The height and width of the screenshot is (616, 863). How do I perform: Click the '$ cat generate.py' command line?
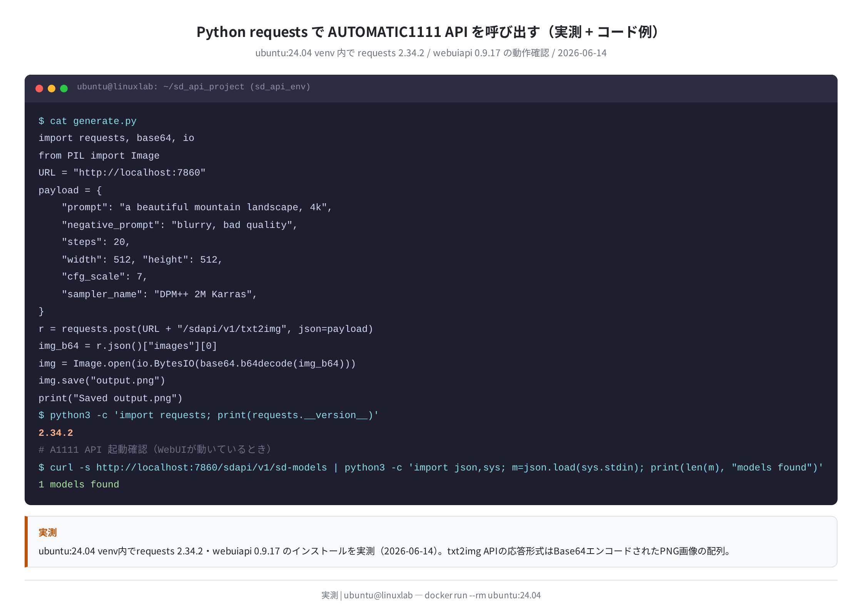pyautogui.click(x=87, y=121)
